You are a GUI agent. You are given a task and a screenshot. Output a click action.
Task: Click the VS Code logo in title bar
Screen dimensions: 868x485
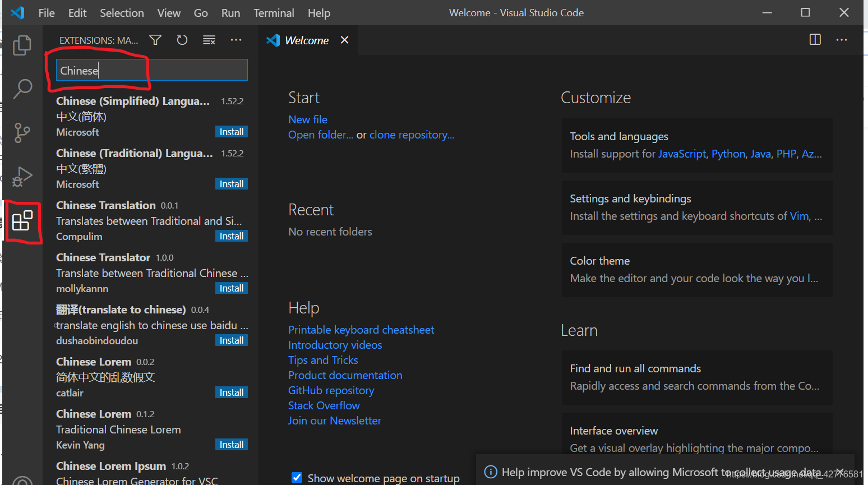click(x=17, y=12)
